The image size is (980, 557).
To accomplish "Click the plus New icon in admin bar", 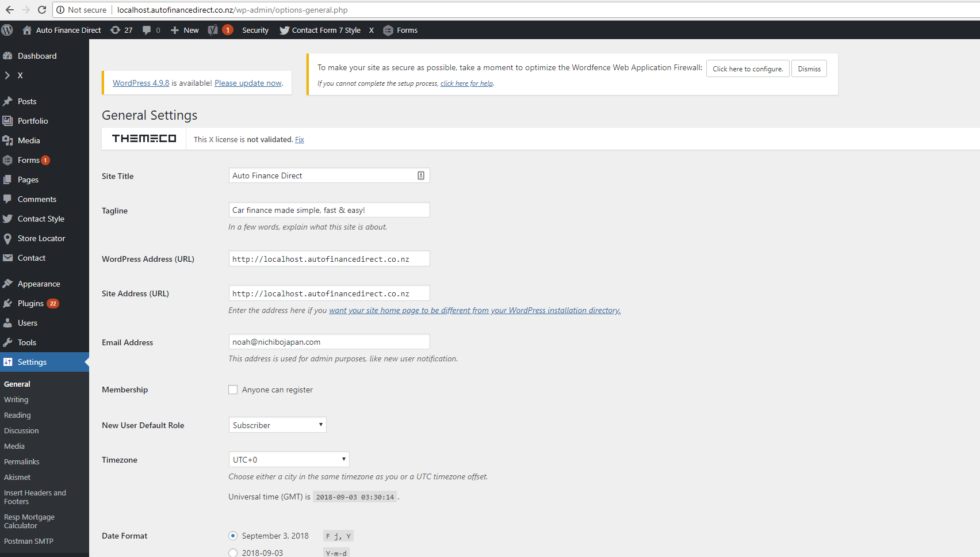I will 175,30.
